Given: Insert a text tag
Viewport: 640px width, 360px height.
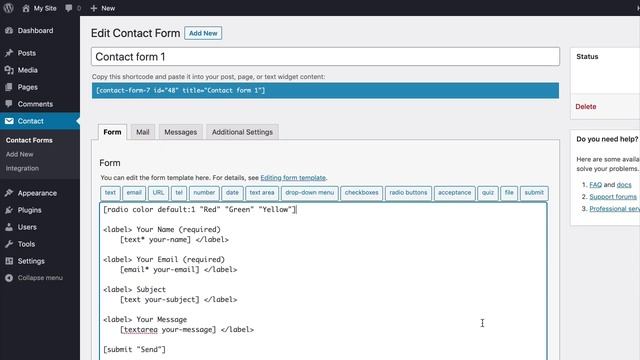Looking at the screenshot, I should tap(110, 193).
